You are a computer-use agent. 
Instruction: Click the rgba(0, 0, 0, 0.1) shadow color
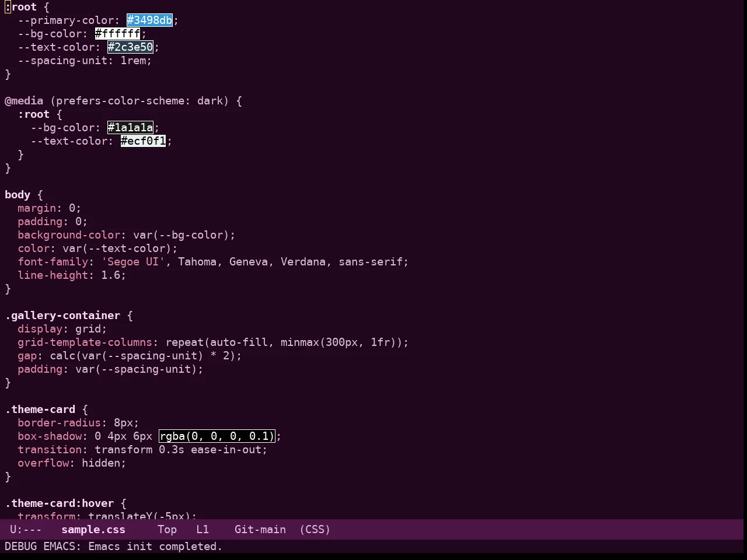pyautogui.click(x=217, y=436)
